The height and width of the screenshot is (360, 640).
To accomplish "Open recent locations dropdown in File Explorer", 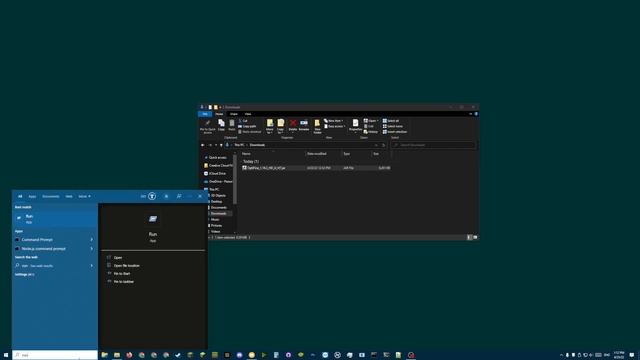I will click(216, 145).
